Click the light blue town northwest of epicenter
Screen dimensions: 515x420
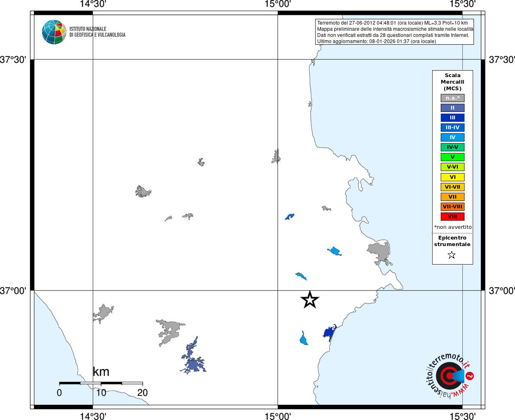pos(301,276)
